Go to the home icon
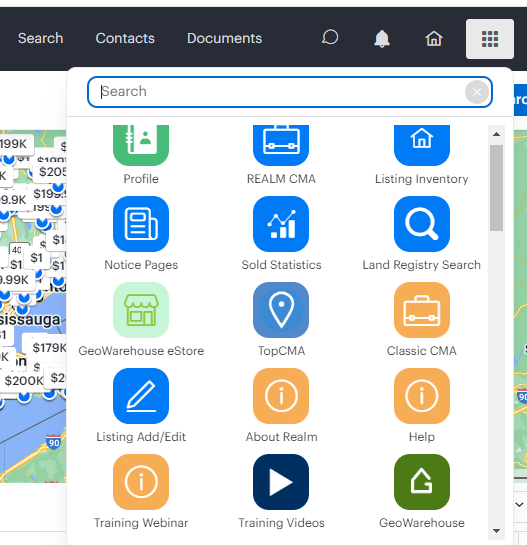 (434, 38)
